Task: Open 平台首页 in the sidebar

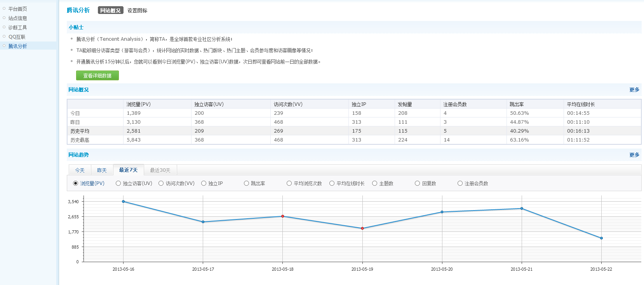Action: (x=17, y=9)
